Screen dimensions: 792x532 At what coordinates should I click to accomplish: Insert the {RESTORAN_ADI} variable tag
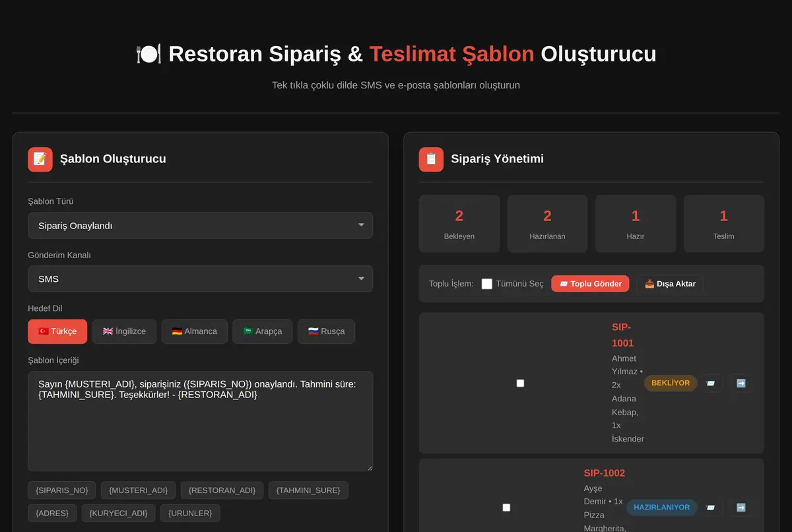222,490
